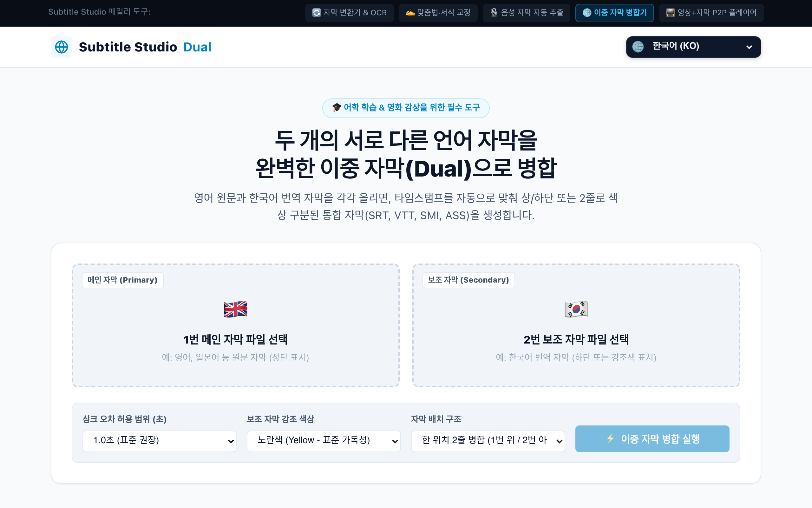Click the 메인 자막 (Primary) label
812x508 pixels.
coord(122,280)
